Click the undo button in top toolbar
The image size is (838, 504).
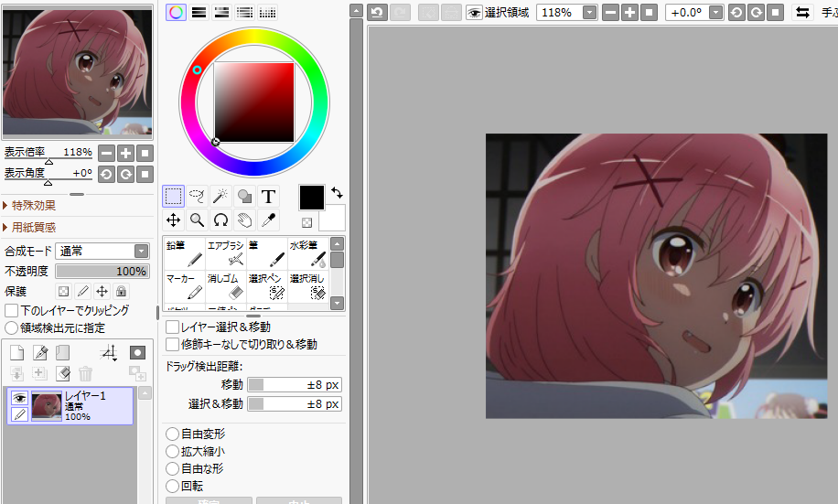(377, 12)
